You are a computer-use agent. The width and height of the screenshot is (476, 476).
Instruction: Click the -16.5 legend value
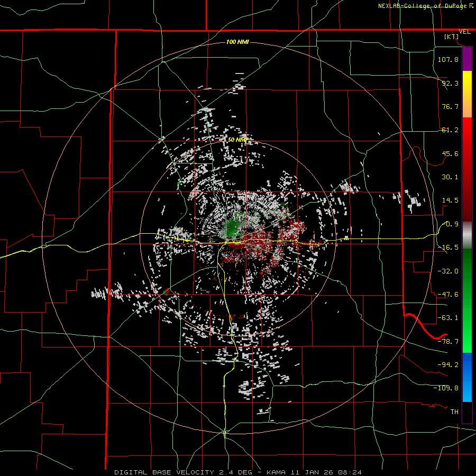448,248
